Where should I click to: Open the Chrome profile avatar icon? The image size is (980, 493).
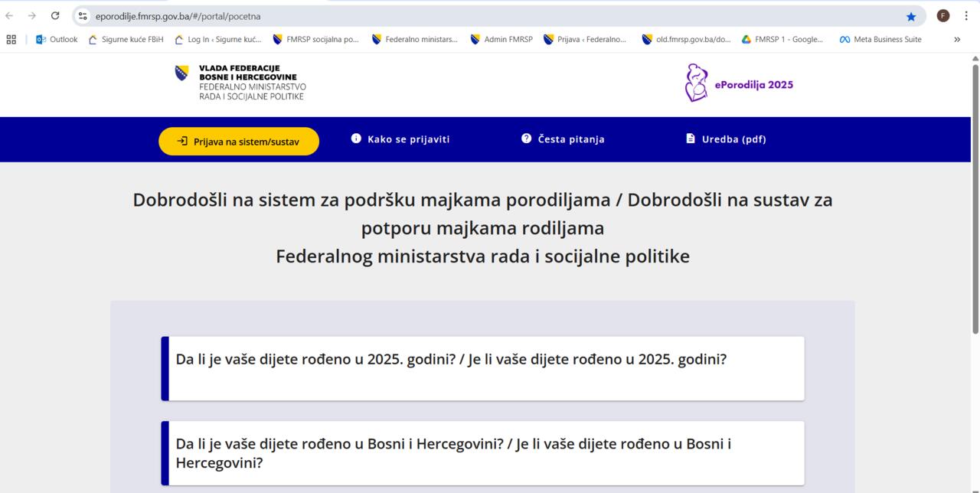click(x=943, y=16)
